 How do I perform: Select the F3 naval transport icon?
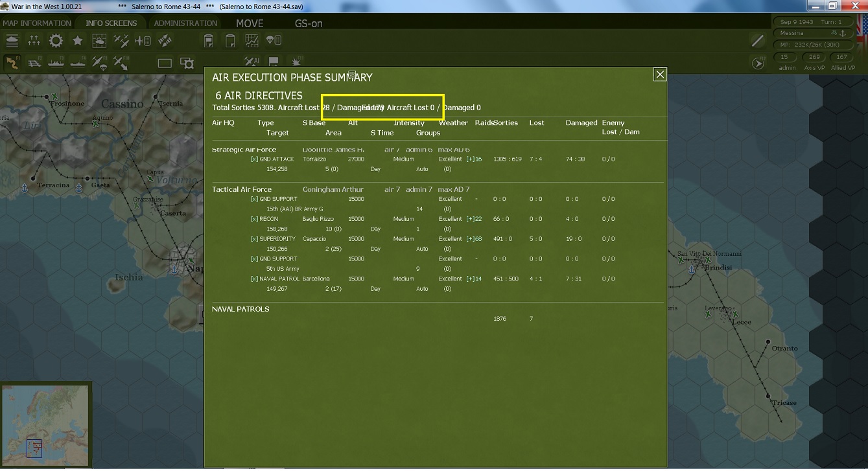click(x=56, y=63)
